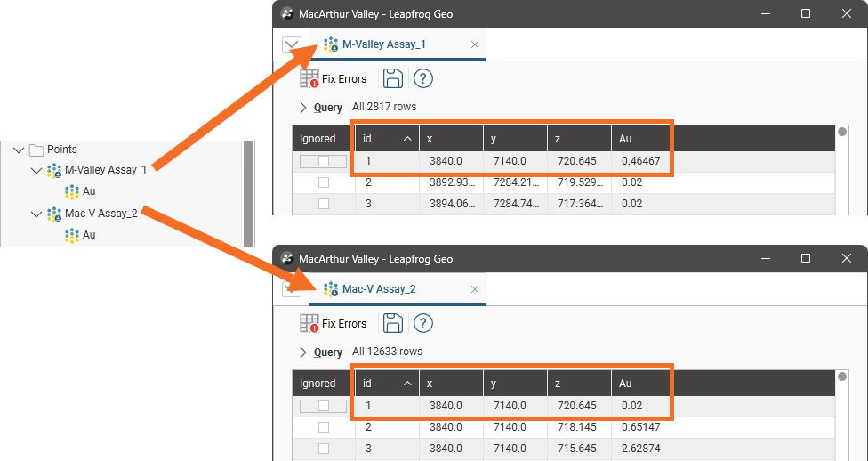Click Au value 0.46467 in M-Valley Assay_1
The height and width of the screenshot is (461, 868).
click(x=640, y=161)
